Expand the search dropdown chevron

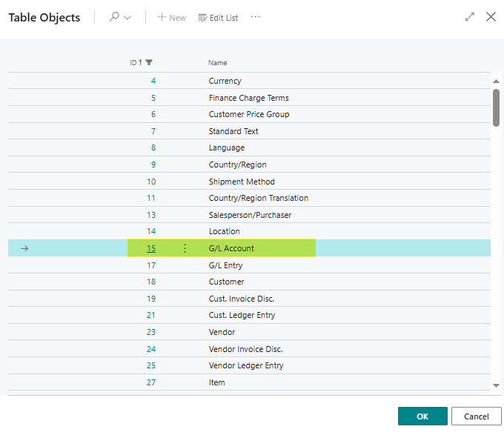[127, 18]
